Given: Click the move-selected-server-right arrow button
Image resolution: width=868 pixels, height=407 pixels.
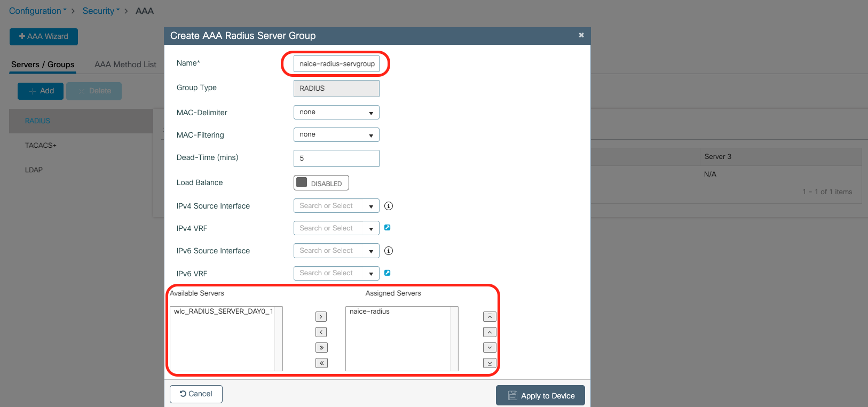Looking at the screenshot, I should 321,317.
